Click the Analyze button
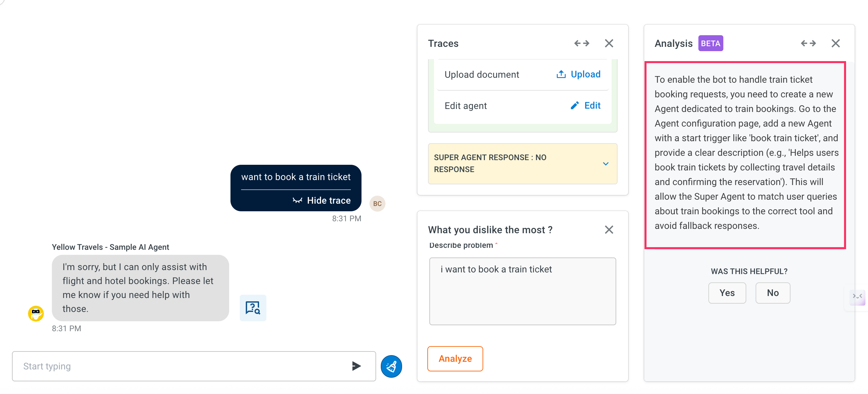This screenshot has height=394, width=868. pos(455,358)
